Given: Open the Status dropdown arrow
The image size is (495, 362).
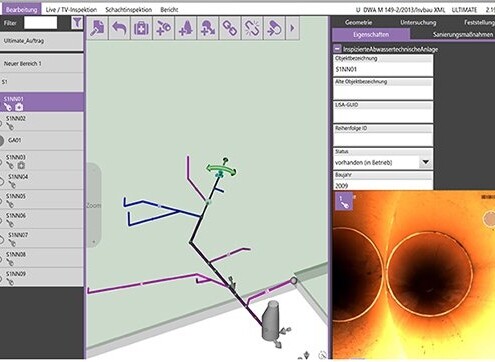Looking at the screenshot, I should (x=425, y=162).
